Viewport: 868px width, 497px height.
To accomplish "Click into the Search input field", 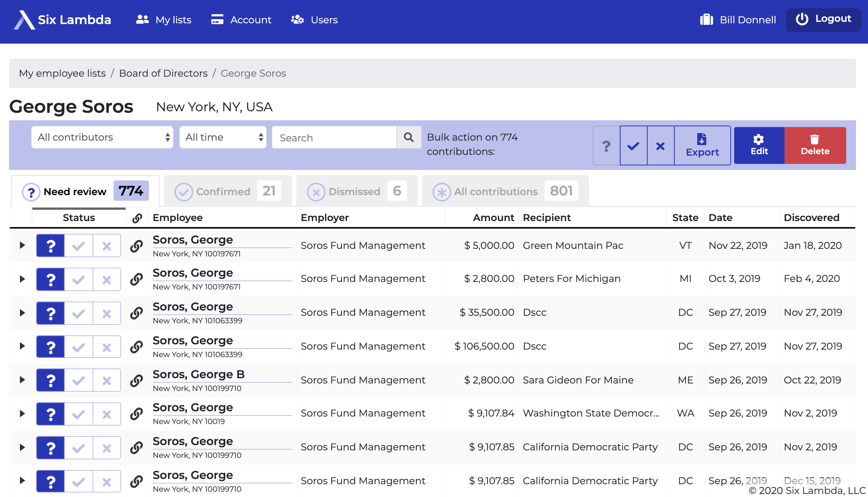I will click(334, 138).
